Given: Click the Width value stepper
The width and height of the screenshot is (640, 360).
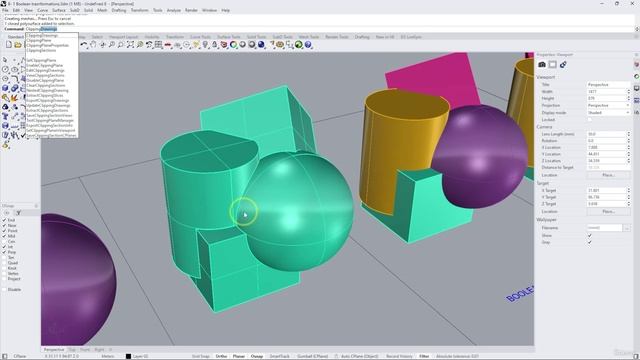Looking at the screenshot, I should click(x=628, y=91).
